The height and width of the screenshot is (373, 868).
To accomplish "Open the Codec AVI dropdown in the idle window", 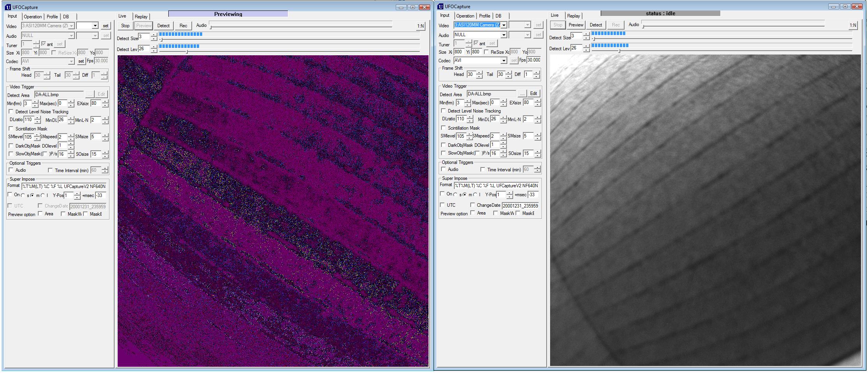I will (504, 60).
